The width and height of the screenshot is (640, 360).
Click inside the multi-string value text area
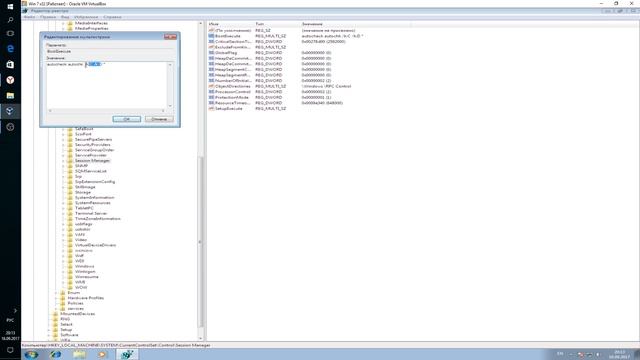106,84
